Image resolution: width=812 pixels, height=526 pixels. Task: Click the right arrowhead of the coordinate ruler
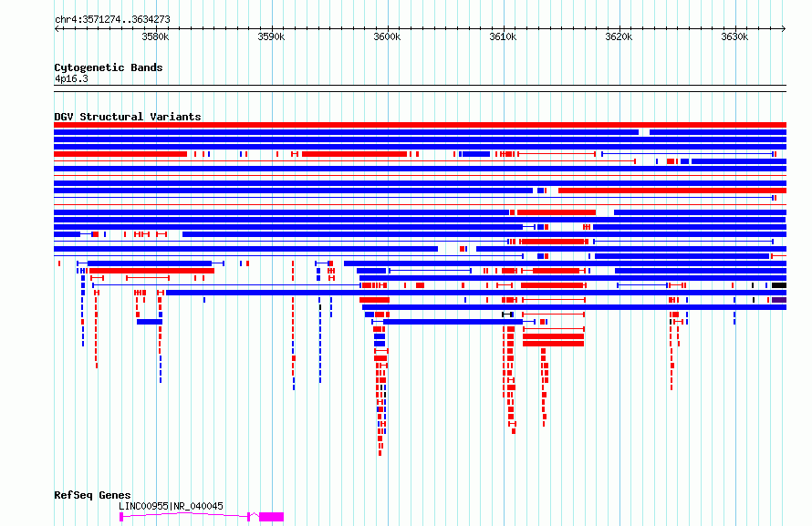tap(784, 29)
